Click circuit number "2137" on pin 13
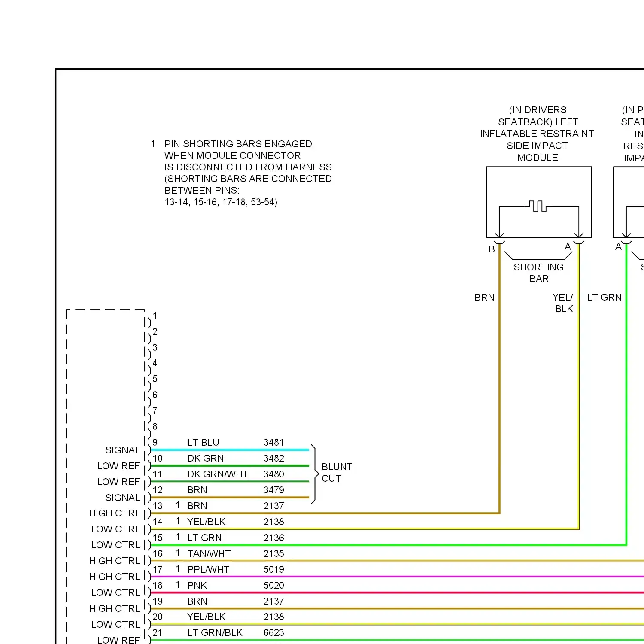644x644 pixels. (x=273, y=506)
